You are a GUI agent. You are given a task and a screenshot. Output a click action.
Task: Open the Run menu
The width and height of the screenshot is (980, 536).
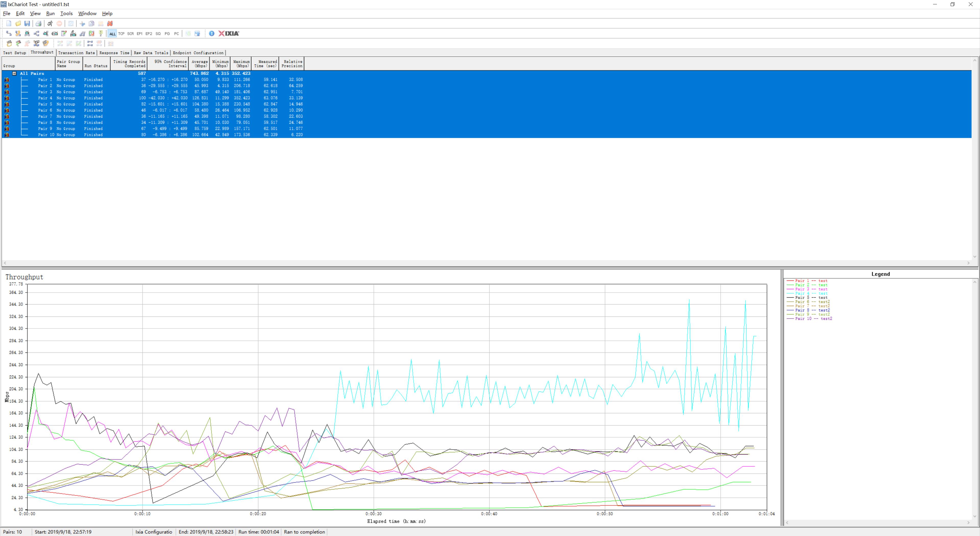click(x=50, y=13)
